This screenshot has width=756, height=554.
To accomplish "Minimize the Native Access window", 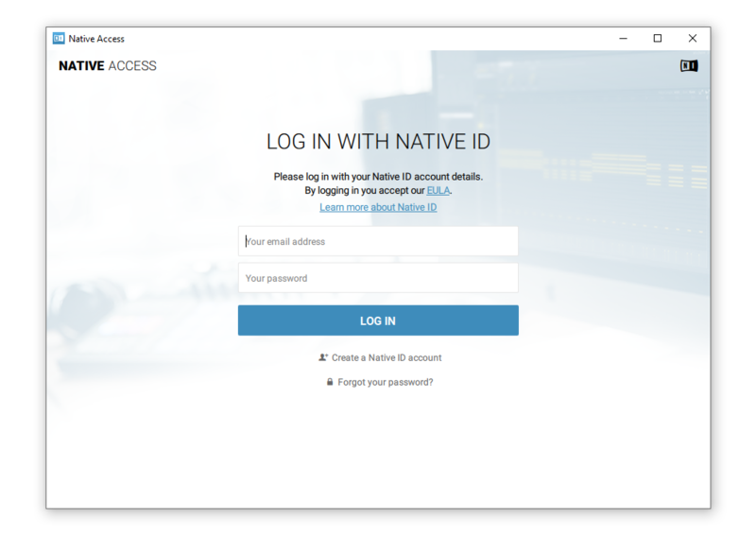I will click(623, 39).
